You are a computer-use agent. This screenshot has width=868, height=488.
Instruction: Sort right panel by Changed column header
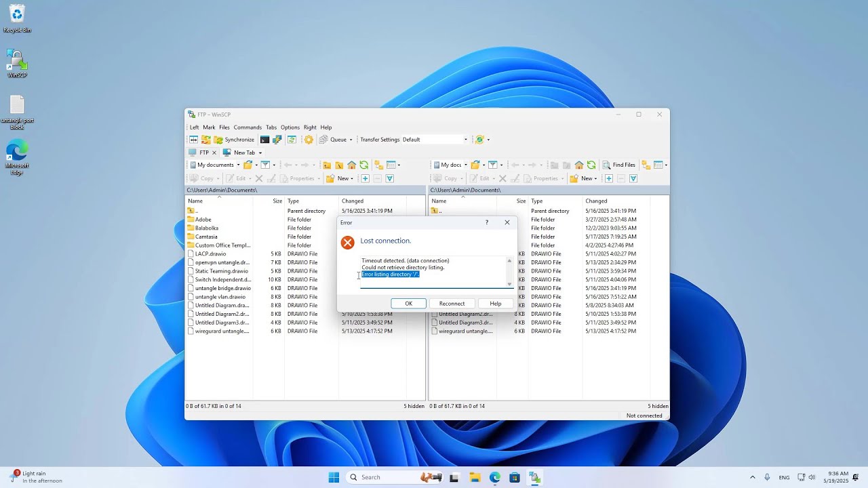click(616, 201)
